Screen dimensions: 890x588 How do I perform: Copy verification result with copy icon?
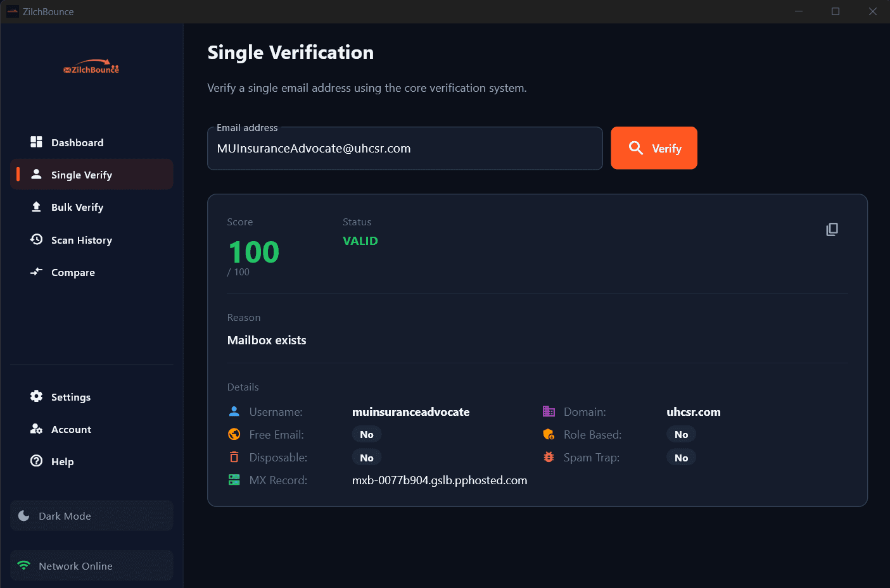832,229
